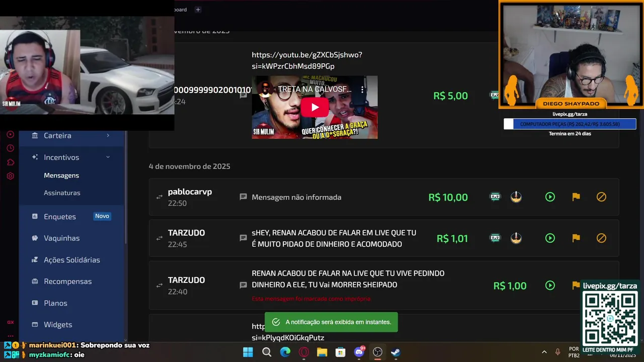The width and height of the screenshot is (644, 362).
Task: Click the 'marcada como imprópria' red notice
Action: [x=311, y=299]
